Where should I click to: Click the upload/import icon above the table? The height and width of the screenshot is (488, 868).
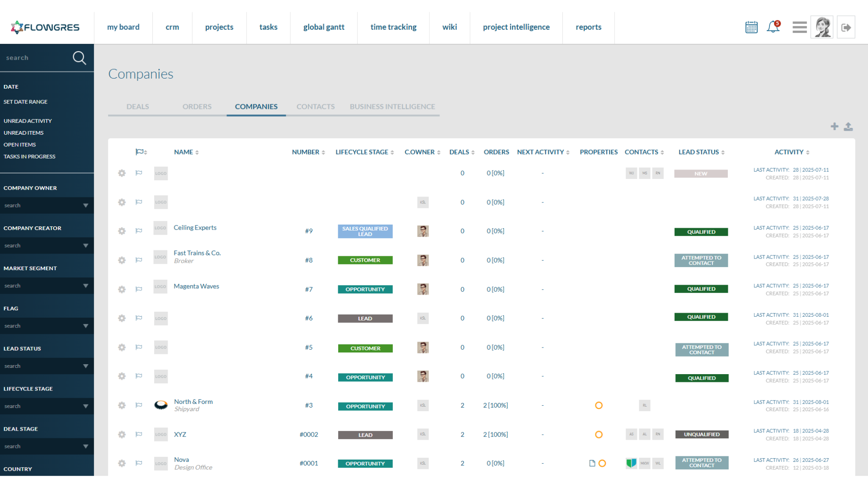pos(849,127)
